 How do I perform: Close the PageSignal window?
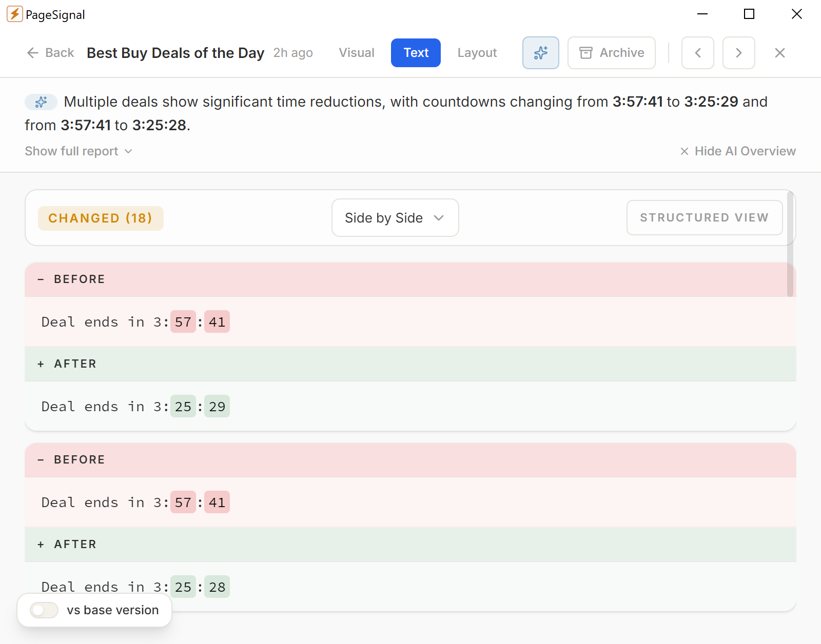point(796,14)
